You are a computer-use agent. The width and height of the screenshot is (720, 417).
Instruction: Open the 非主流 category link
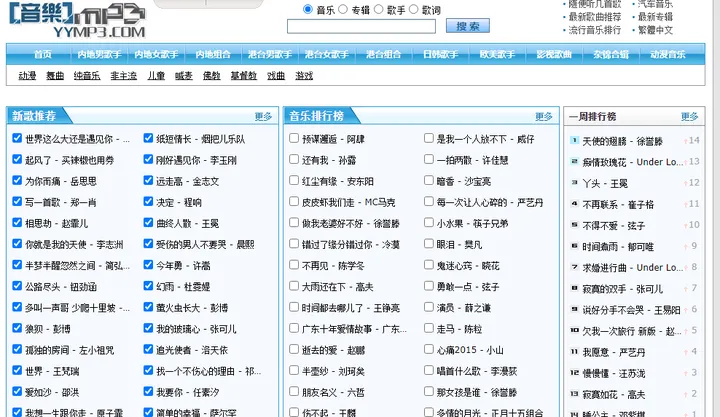point(124,75)
